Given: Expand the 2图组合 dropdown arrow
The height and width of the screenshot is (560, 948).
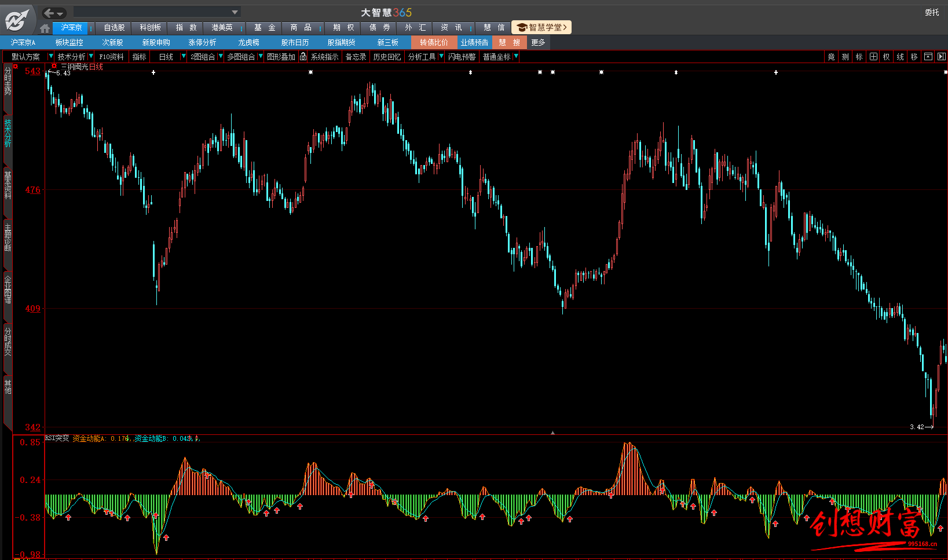Looking at the screenshot, I should click(x=220, y=56).
